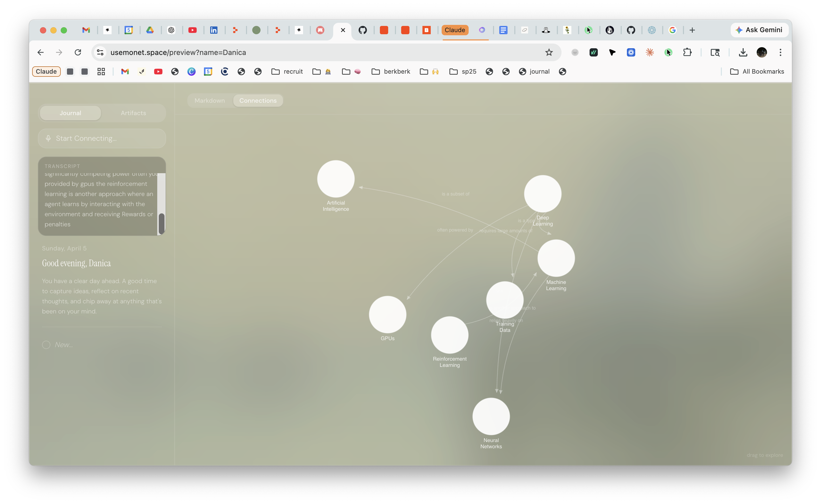The height and width of the screenshot is (504, 821).
Task: Open the Extensions puzzle icon
Action: 687,52
